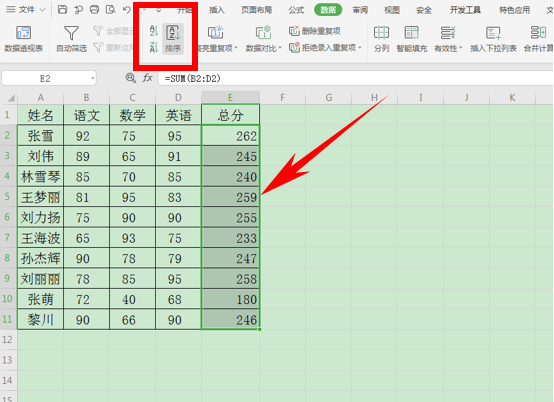554x402 pixels.
Task: Click the formula bar with =SUM(B2:D2)
Action: 355,78
